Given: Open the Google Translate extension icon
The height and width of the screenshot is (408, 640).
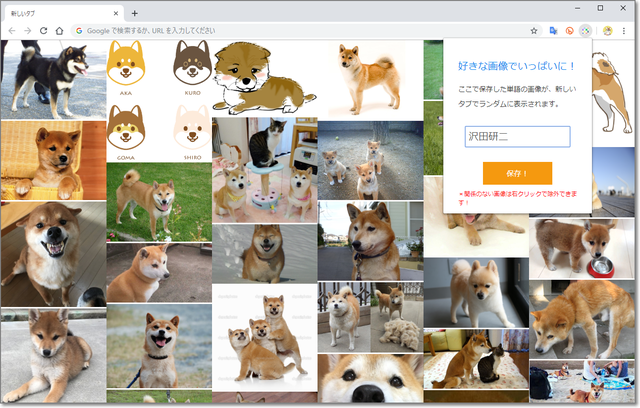Looking at the screenshot, I should click(553, 31).
